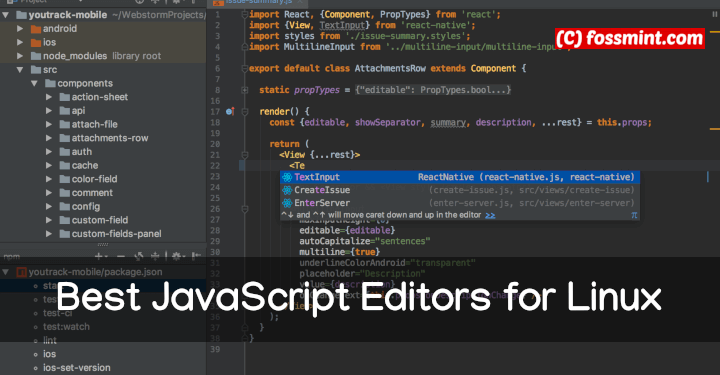Screen dimensions: 720x375
Task: Click the action-sheet folder icon
Action: tap(65, 97)
